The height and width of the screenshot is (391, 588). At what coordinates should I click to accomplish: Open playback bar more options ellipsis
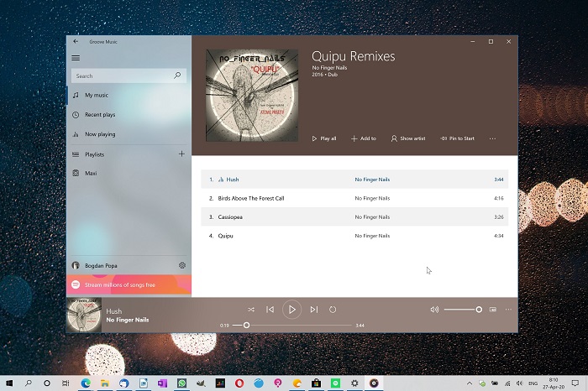tap(508, 310)
